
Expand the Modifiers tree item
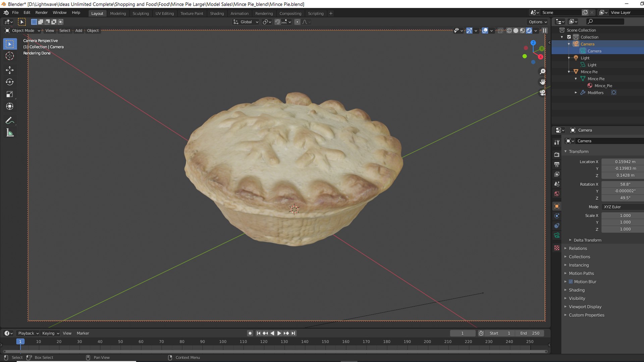[576, 93]
